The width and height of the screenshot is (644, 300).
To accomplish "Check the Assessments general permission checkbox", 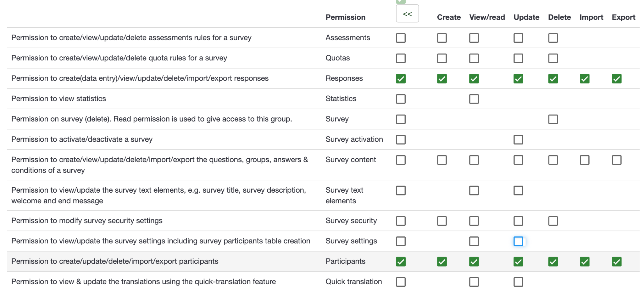I will tap(401, 38).
